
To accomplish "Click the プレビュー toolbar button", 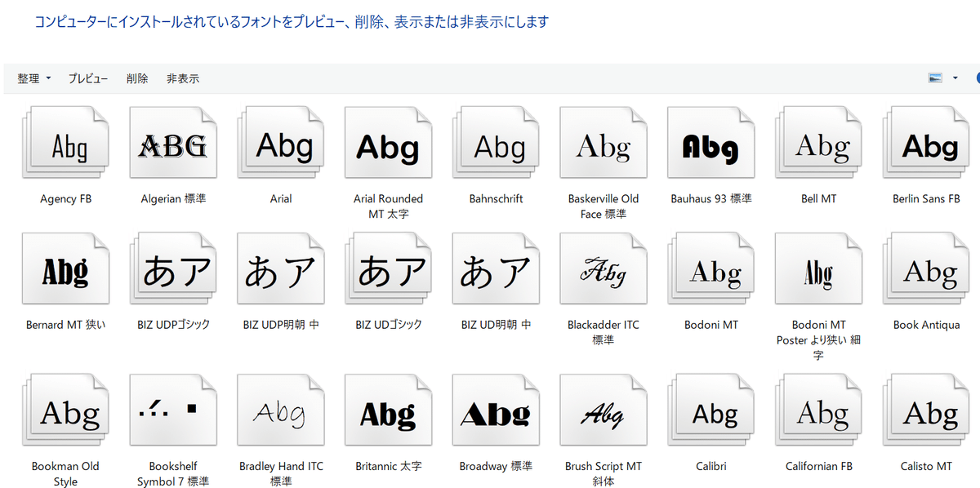I will 88,78.
